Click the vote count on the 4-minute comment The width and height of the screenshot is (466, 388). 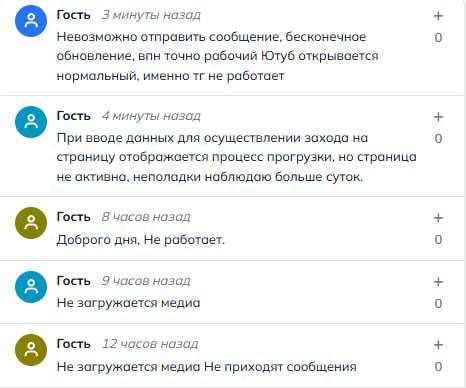point(438,138)
